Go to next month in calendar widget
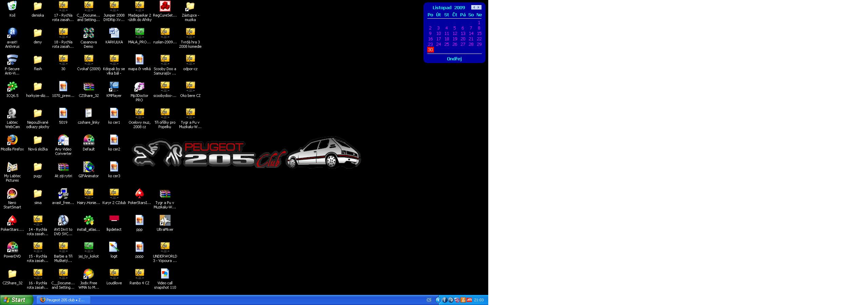Screen dimensions: 868x305 tap(478, 7)
